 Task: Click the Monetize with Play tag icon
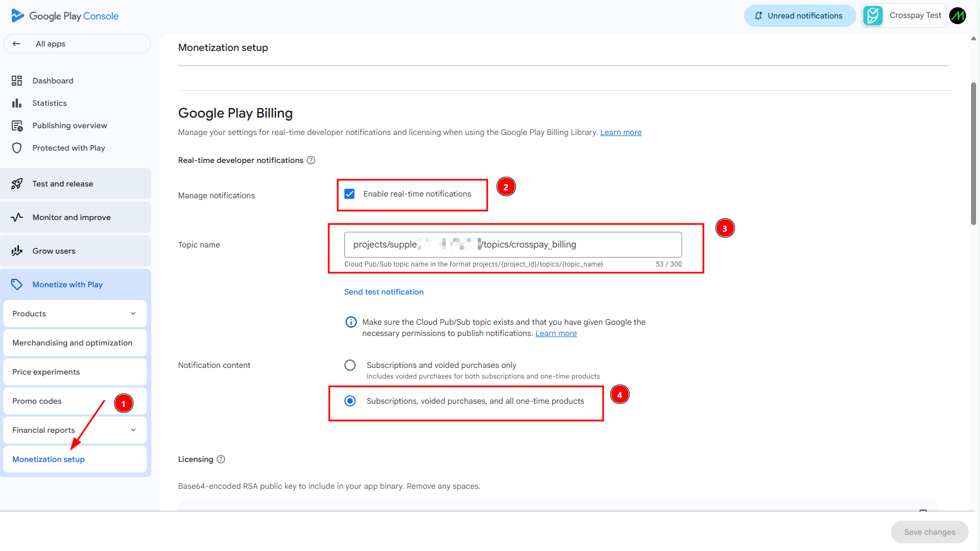17,284
